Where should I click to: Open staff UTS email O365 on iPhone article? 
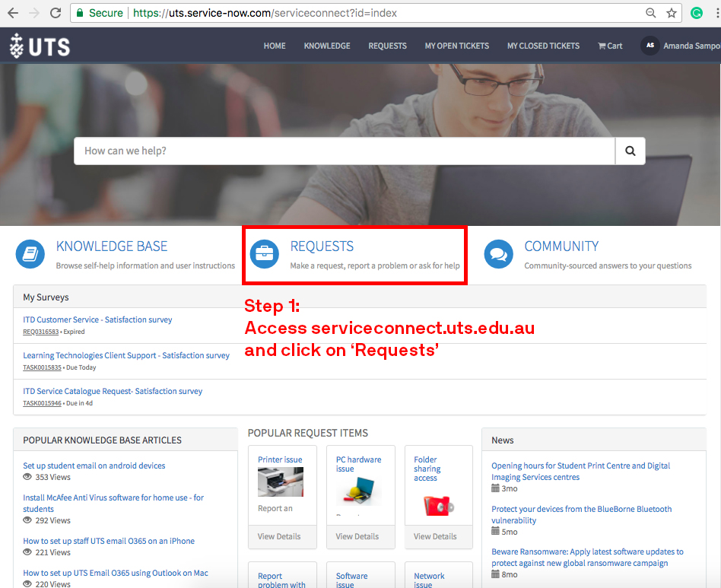point(109,541)
